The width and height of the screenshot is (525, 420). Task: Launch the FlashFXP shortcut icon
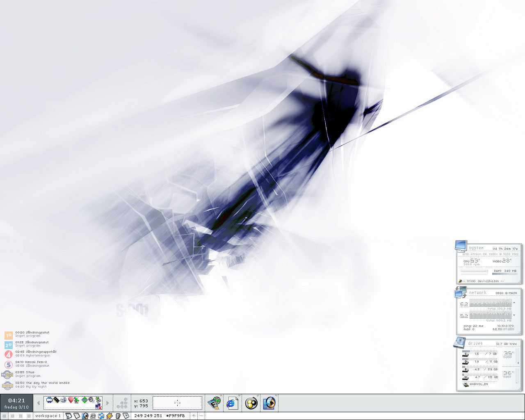click(214, 403)
